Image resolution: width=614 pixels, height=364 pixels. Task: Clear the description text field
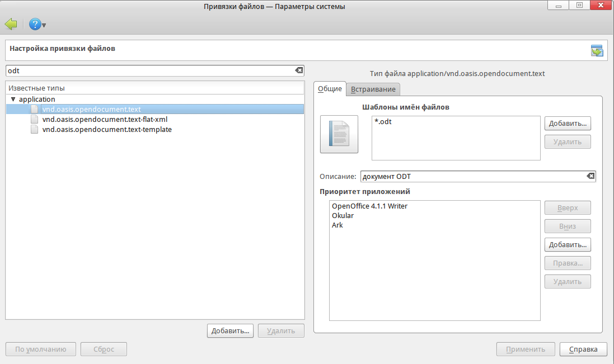pos(590,176)
